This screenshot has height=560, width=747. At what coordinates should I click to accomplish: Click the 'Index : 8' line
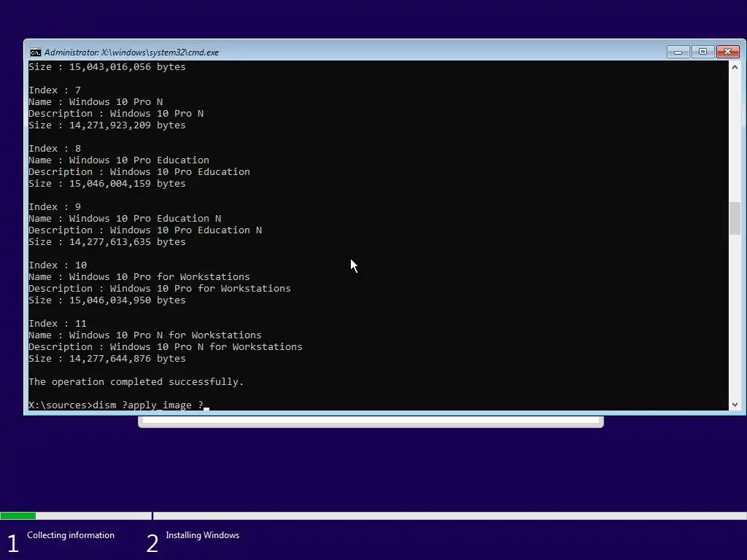coord(54,148)
